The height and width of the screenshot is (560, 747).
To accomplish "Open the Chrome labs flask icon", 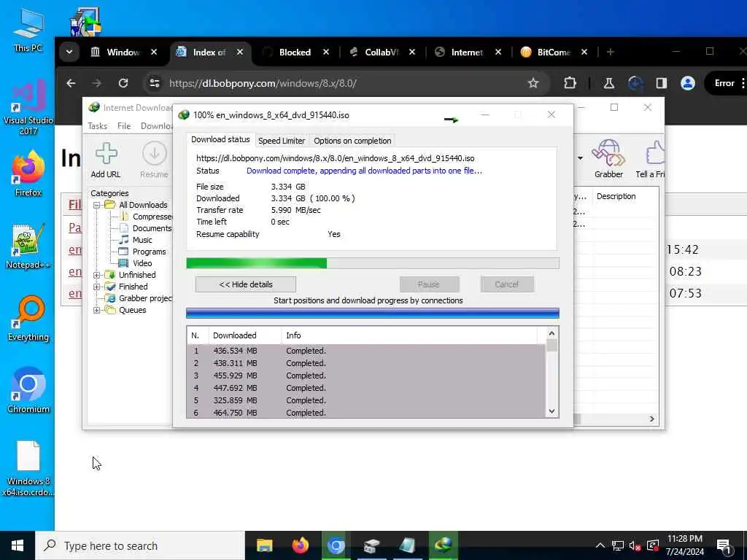I will [x=608, y=83].
